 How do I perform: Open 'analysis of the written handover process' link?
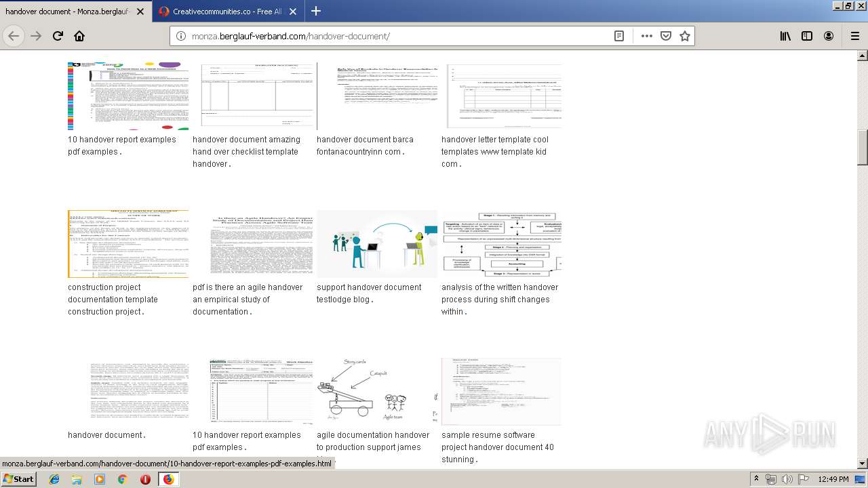(500, 300)
